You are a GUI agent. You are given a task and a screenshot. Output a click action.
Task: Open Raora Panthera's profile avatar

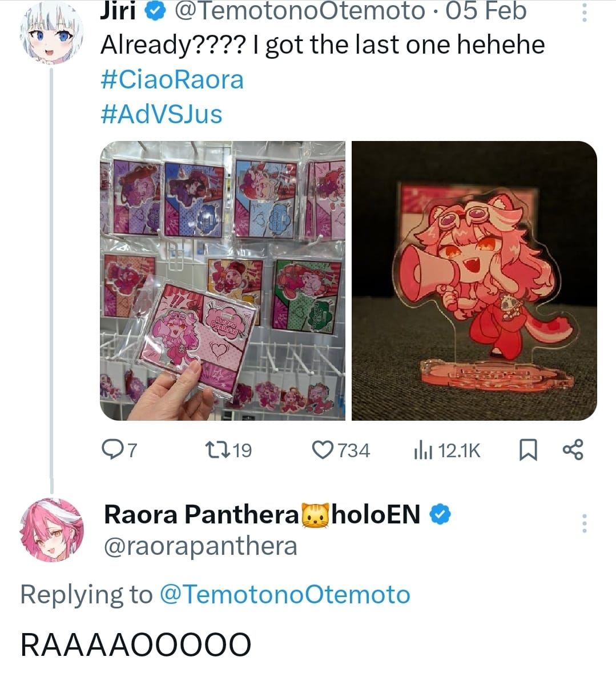click(51, 530)
